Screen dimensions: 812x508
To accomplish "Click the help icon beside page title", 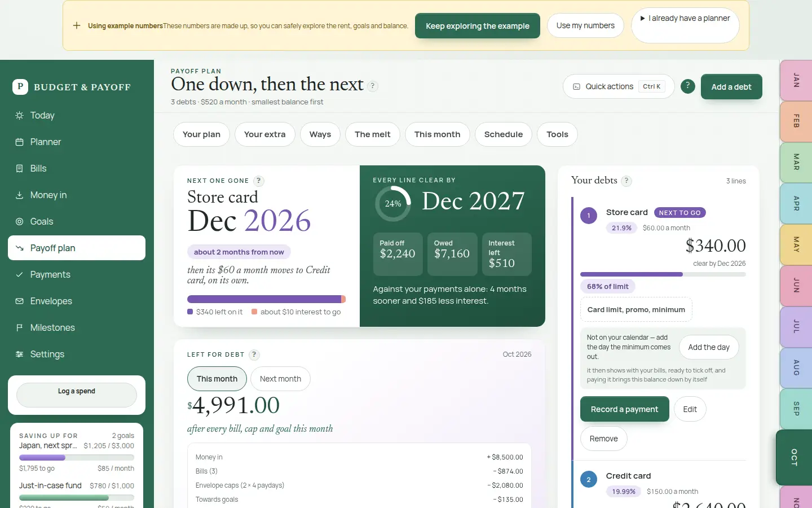I will pos(373,86).
